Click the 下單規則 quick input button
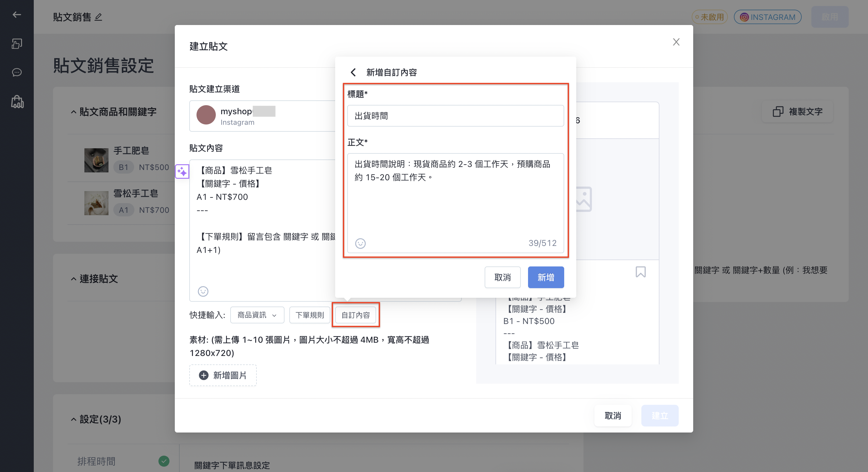This screenshot has height=472, width=868. click(309, 315)
